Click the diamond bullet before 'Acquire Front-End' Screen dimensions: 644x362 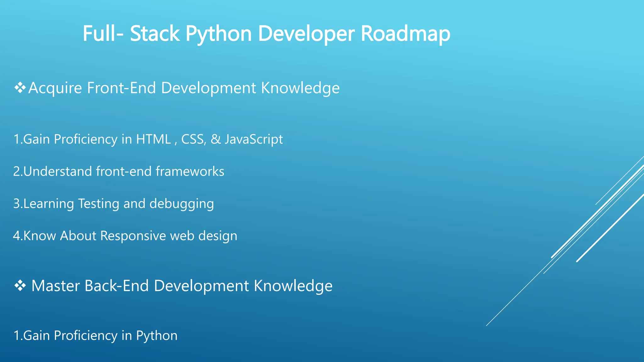tap(20, 88)
